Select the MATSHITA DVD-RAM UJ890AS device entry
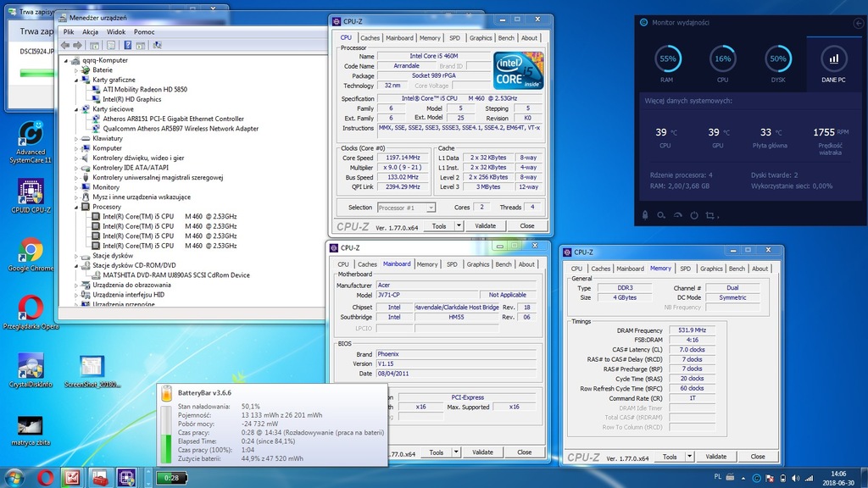The height and width of the screenshot is (488, 868). (x=176, y=275)
